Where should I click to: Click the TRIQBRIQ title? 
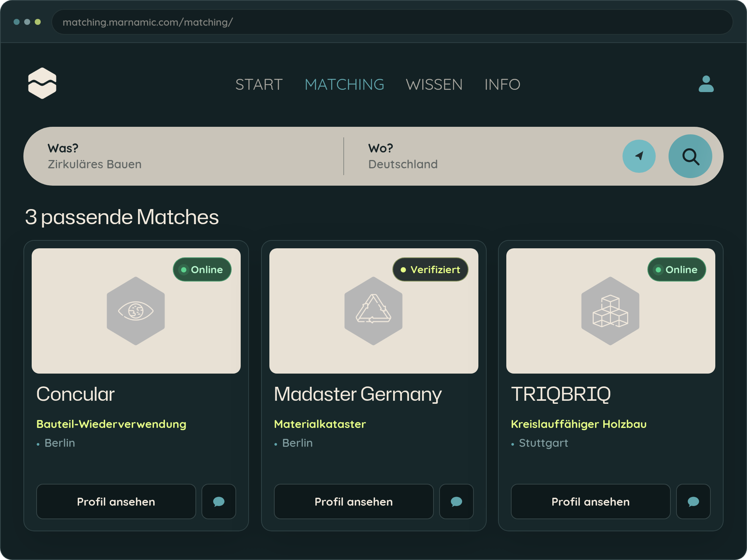[x=561, y=394]
